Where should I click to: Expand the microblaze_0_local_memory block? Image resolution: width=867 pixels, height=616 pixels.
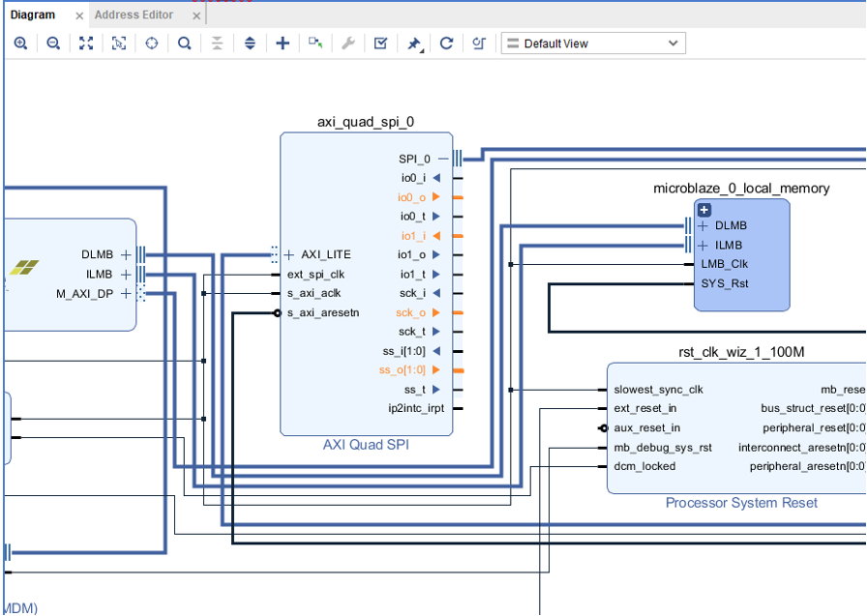(x=704, y=210)
